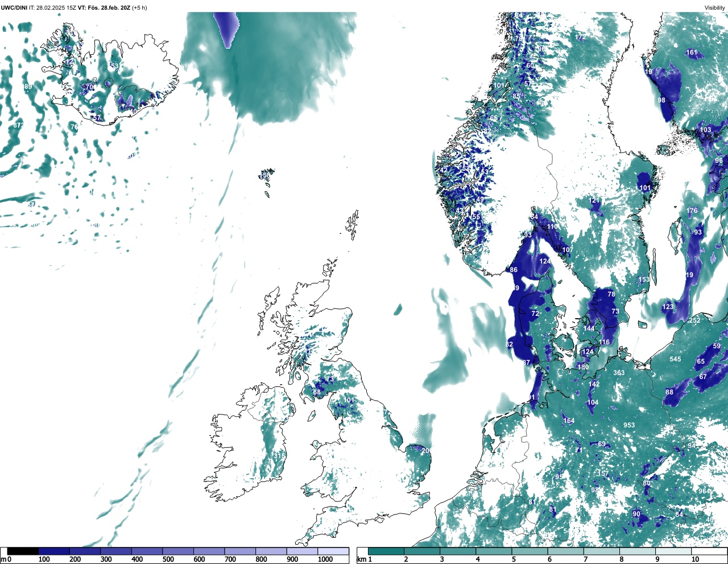The image size is (728, 564).
Task: Click the visibility value 176 in the Baltic
Action: (x=692, y=211)
